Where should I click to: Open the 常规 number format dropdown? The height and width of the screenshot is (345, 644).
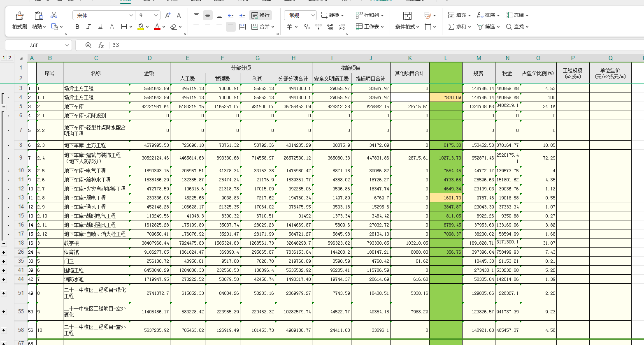point(313,15)
